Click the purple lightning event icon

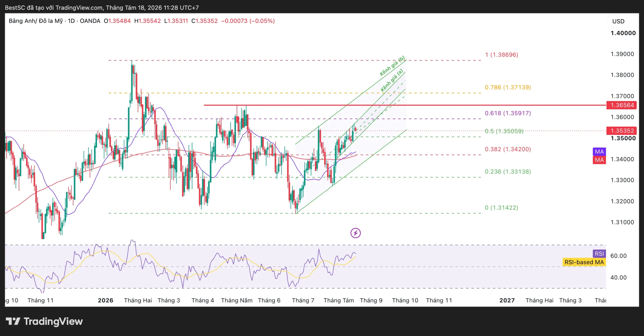355,233
